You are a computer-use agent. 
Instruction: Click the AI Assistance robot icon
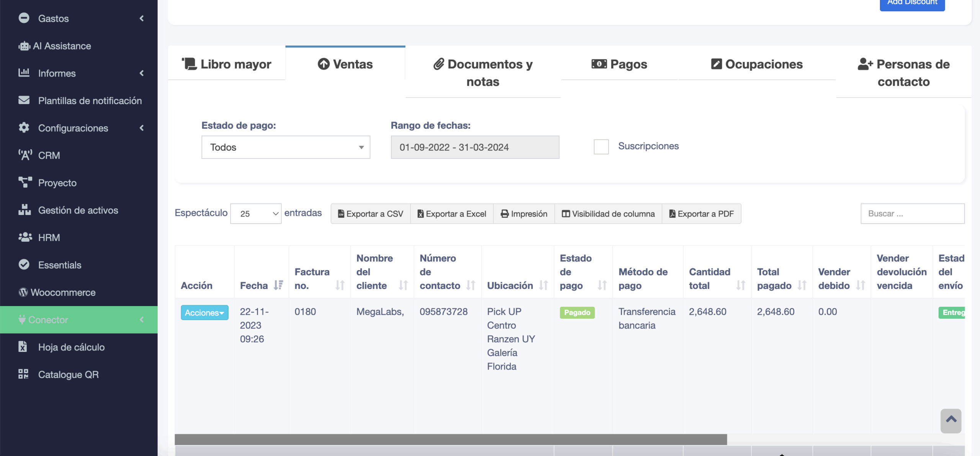(x=24, y=46)
